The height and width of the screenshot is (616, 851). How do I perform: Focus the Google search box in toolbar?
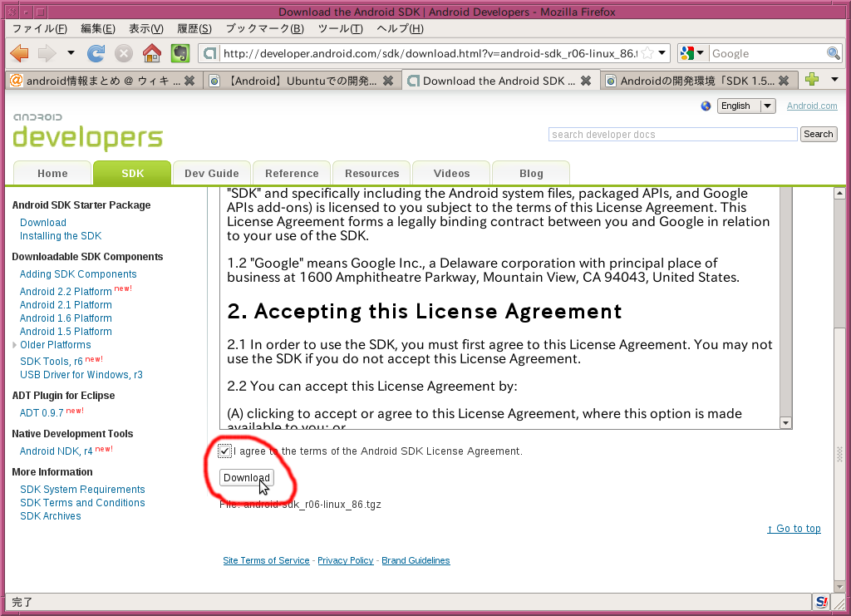[x=767, y=53]
